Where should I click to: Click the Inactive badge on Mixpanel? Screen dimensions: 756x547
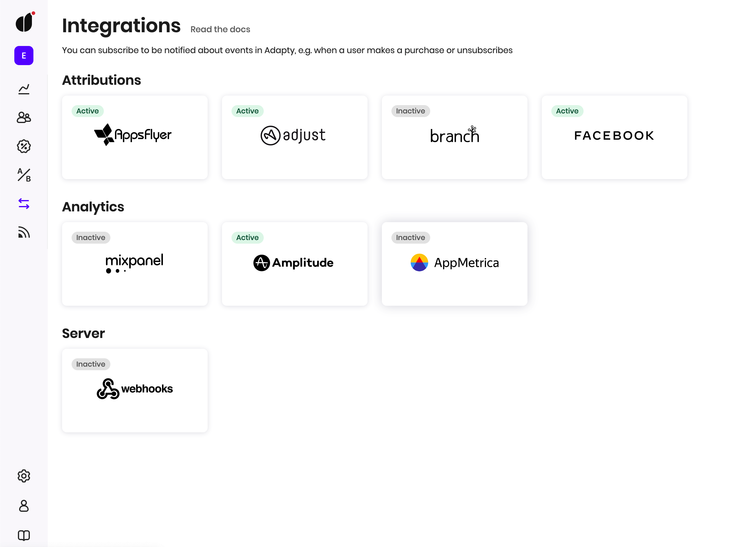(91, 238)
